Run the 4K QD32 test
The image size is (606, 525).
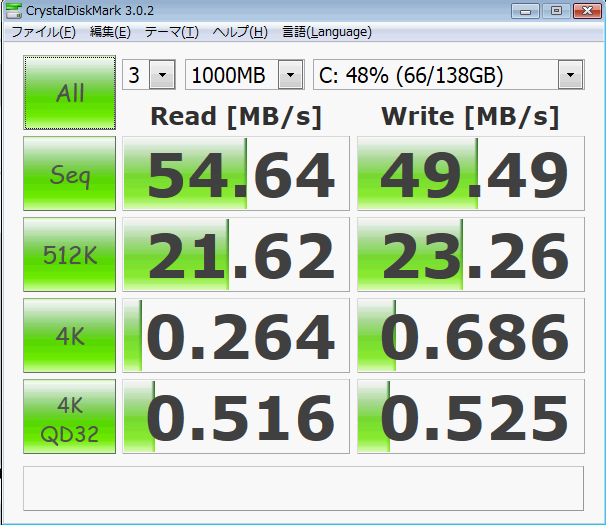pos(70,416)
